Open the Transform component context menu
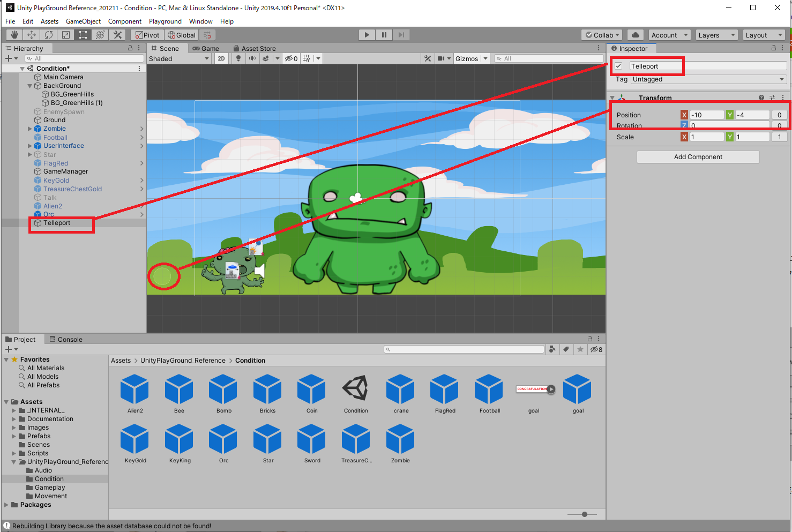 783,98
